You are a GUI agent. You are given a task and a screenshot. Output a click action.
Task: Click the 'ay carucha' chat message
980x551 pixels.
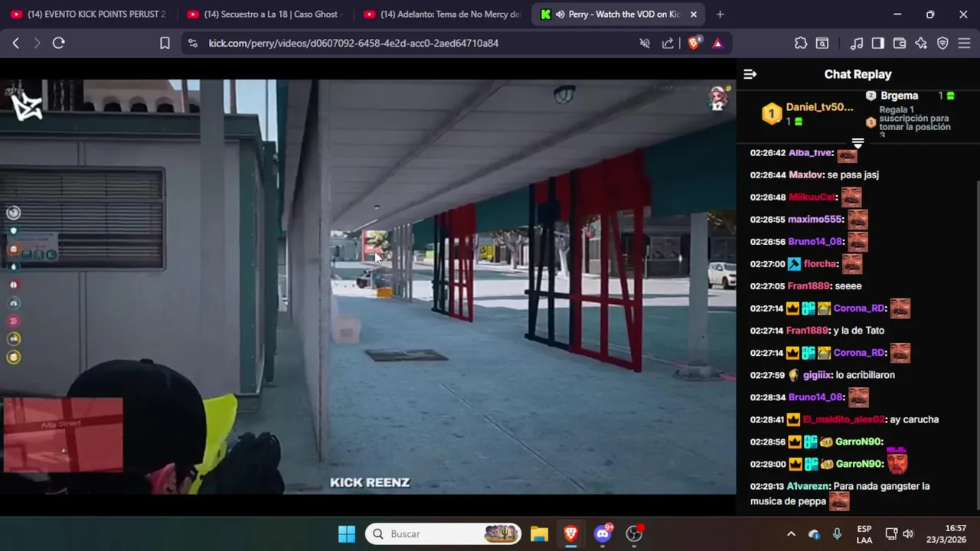tap(914, 420)
